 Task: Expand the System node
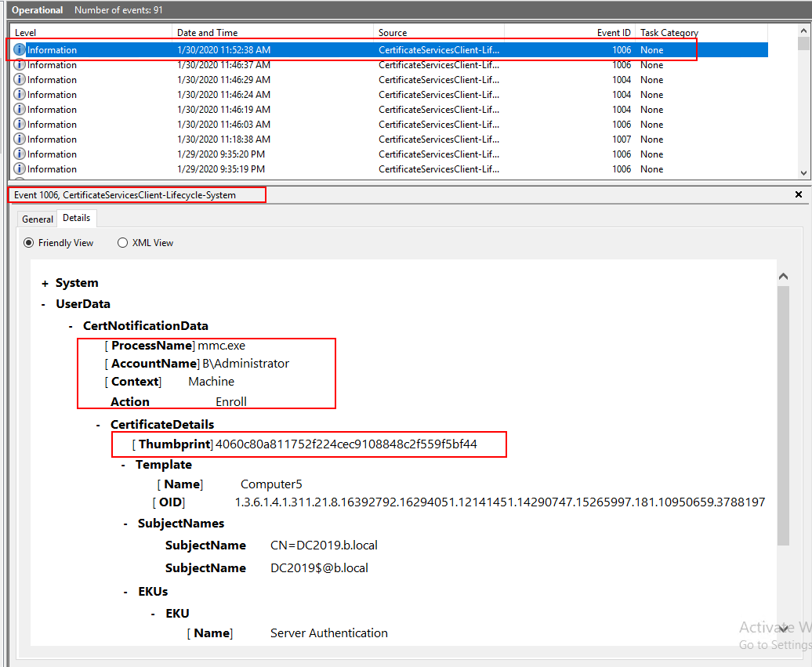tap(45, 283)
